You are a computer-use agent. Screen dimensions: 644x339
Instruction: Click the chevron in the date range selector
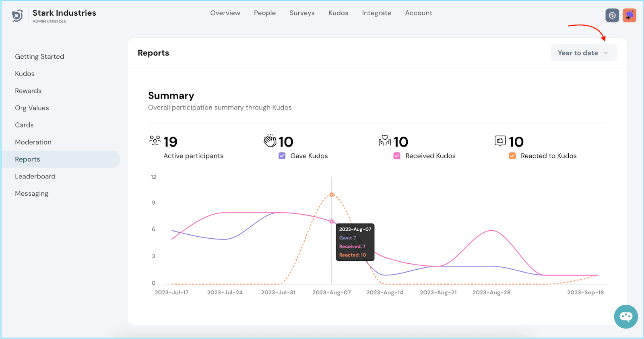coord(606,53)
